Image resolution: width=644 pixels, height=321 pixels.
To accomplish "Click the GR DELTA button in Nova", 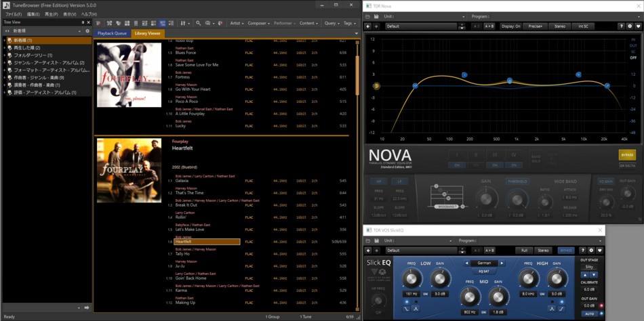I will click(627, 166).
